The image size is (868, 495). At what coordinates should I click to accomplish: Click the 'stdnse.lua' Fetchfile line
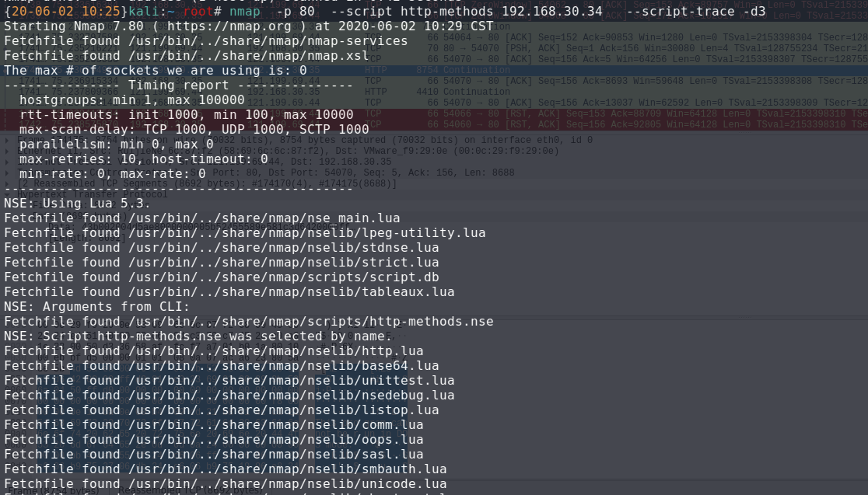[x=222, y=247]
